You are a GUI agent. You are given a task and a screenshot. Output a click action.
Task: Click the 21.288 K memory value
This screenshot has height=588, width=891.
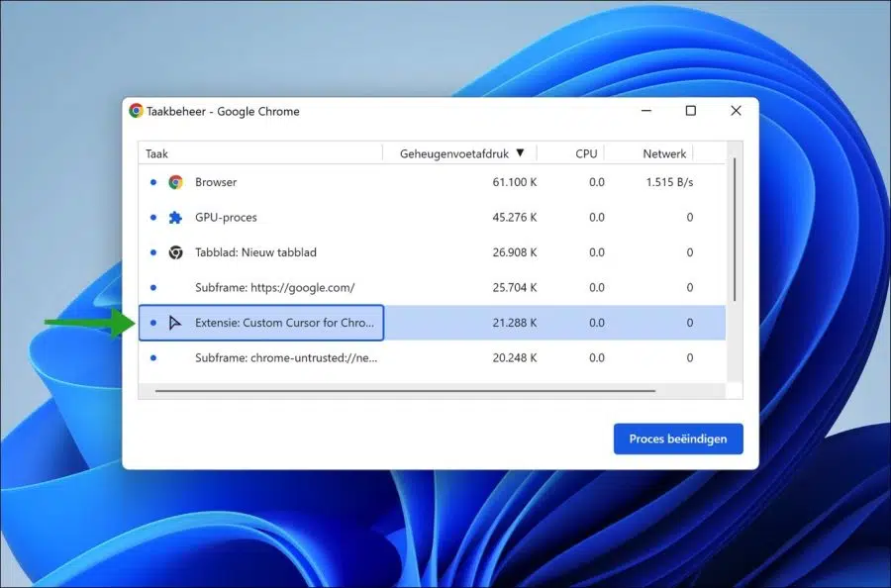(514, 323)
